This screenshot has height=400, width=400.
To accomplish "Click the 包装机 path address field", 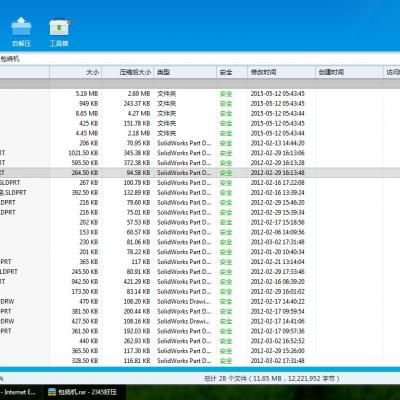I will click(200, 59).
